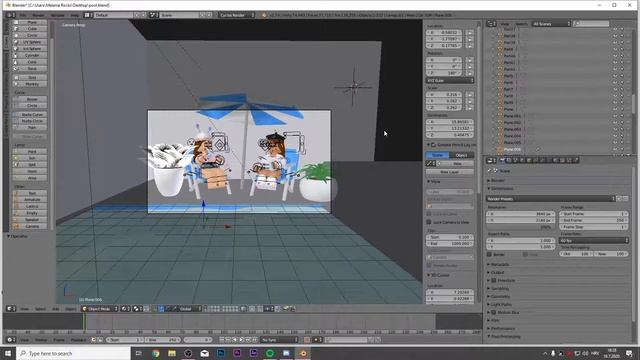
Task: Open the File menu
Action: [23, 15]
